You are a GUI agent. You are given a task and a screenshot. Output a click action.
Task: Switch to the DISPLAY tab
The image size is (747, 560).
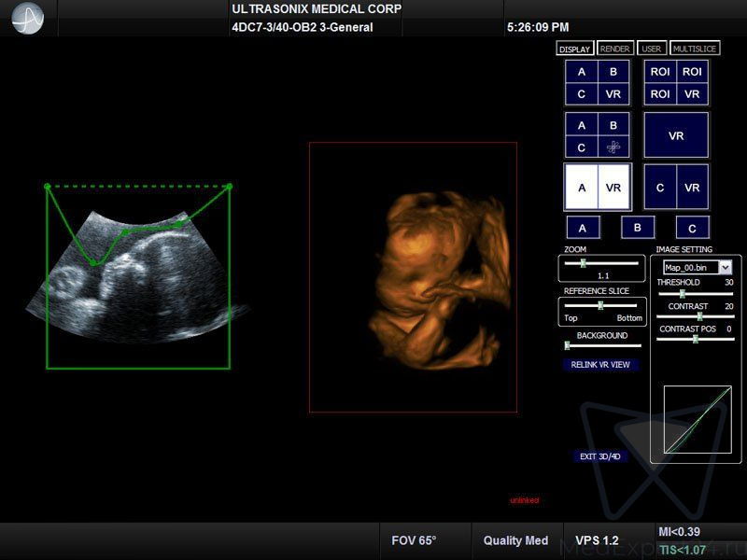point(574,49)
